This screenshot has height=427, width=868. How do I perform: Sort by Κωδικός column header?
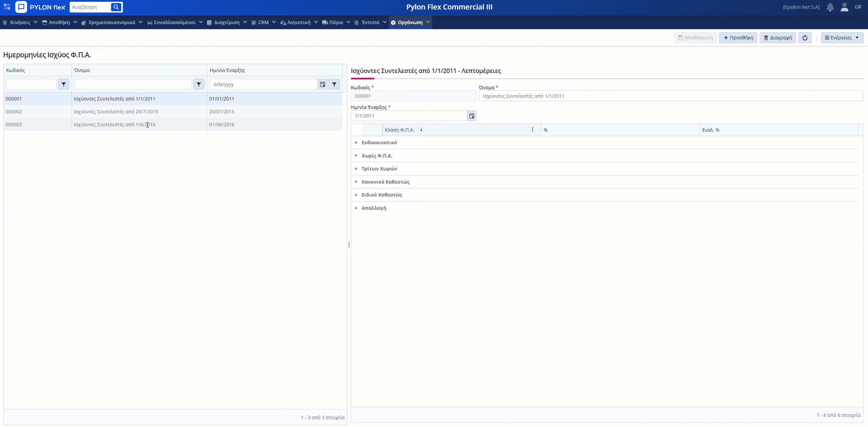coord(38,70)
